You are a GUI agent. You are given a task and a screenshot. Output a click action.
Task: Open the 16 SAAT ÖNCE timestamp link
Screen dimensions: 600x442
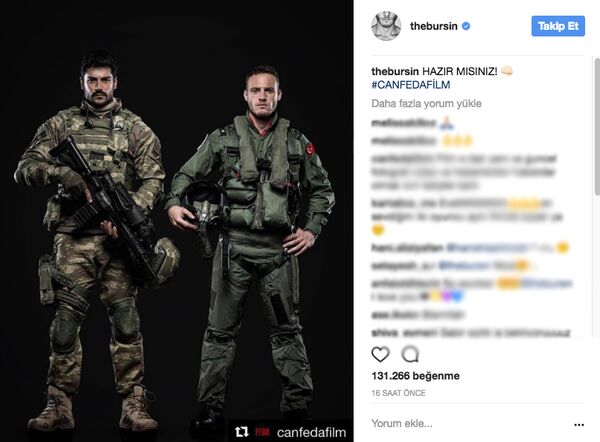[x=398, y=393]
